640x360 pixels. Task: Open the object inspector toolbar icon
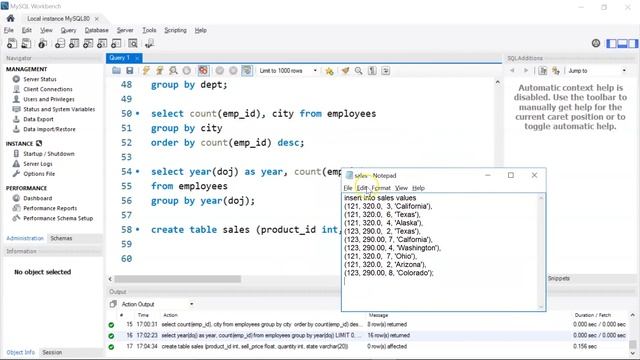coord(42,43)
